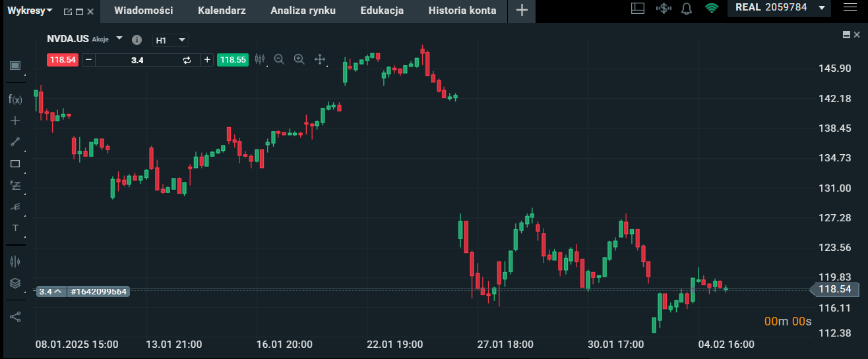Toggle the 3.4 position label collapse arrow
The height and width of the screenshot is (359, 868).
(x=57, y=291)
